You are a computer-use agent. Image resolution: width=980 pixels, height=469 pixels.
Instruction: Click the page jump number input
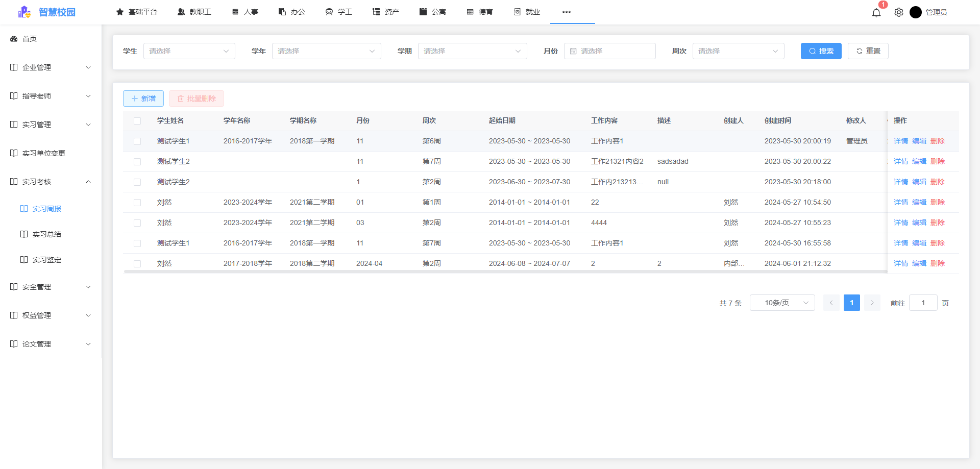coord(923,303)
